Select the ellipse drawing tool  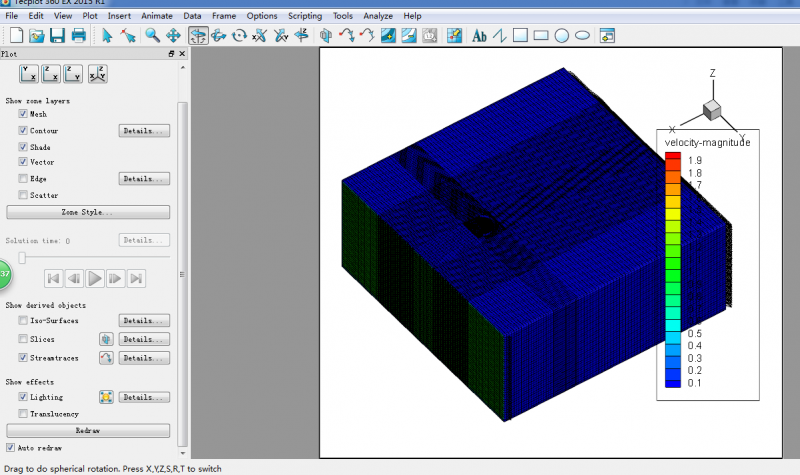[x=582, y=36]
